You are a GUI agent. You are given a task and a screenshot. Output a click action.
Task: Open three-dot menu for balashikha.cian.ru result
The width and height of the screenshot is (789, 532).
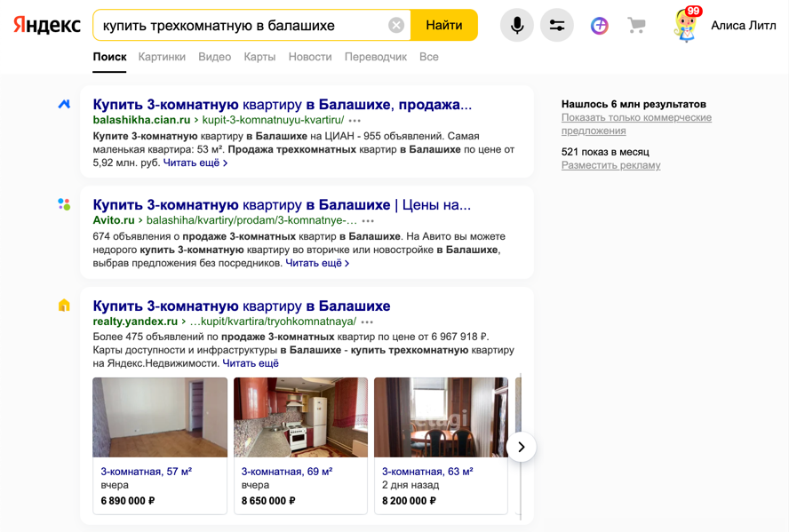point(355,121)
